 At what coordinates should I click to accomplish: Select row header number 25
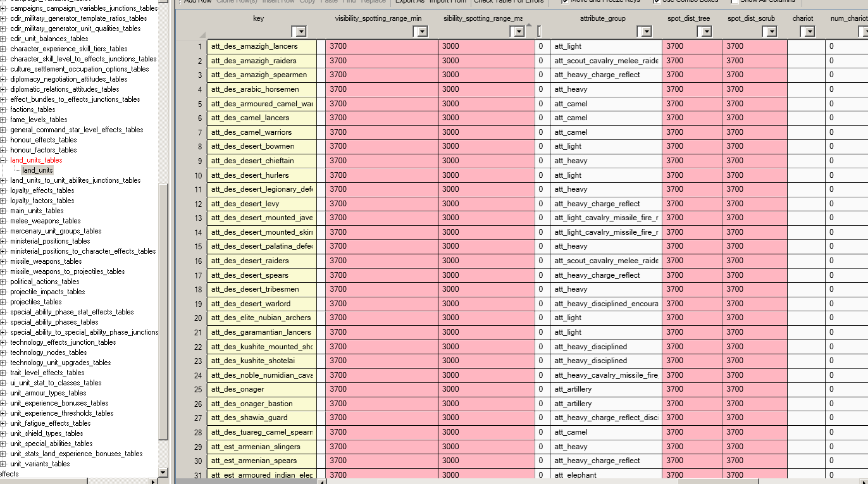pyautogui.click(x=191, y=389)
